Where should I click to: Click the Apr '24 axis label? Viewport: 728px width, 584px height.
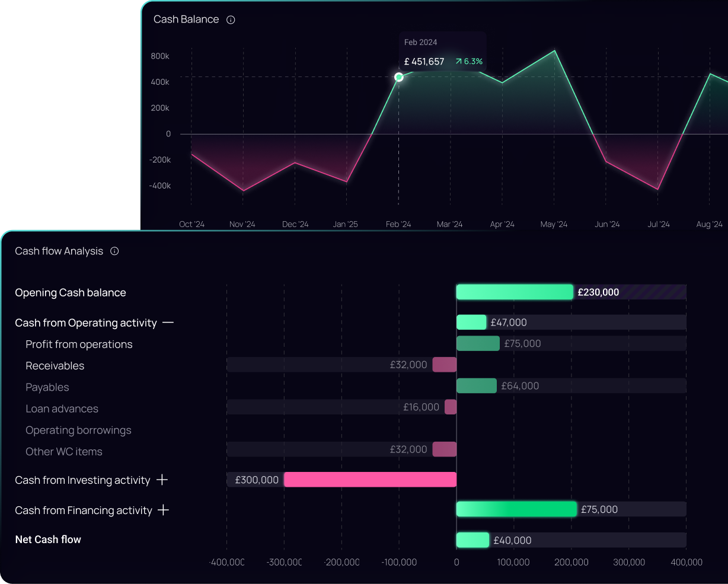[502, 224]
